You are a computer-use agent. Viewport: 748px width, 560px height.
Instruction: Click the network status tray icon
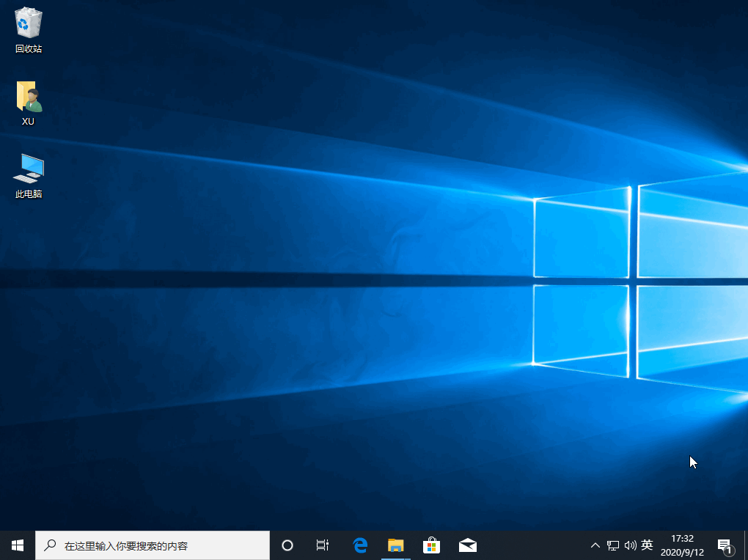pyautogui.click(x=613, y=545)
